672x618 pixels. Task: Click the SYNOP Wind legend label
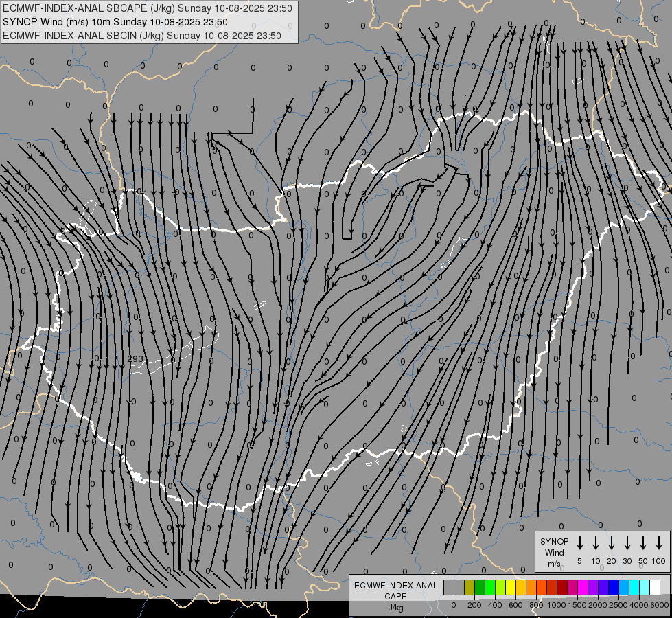tap(554, 547)
